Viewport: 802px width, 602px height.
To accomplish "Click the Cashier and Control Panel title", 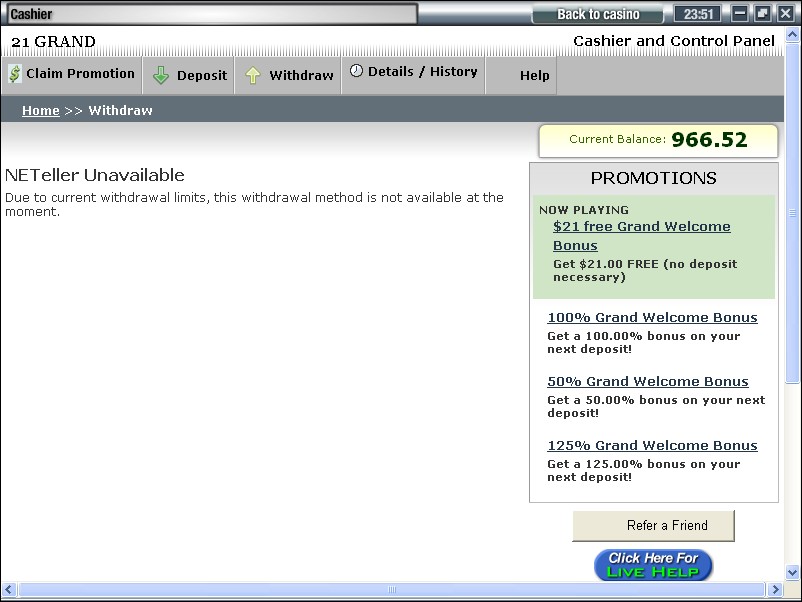I will coord(674,41).
